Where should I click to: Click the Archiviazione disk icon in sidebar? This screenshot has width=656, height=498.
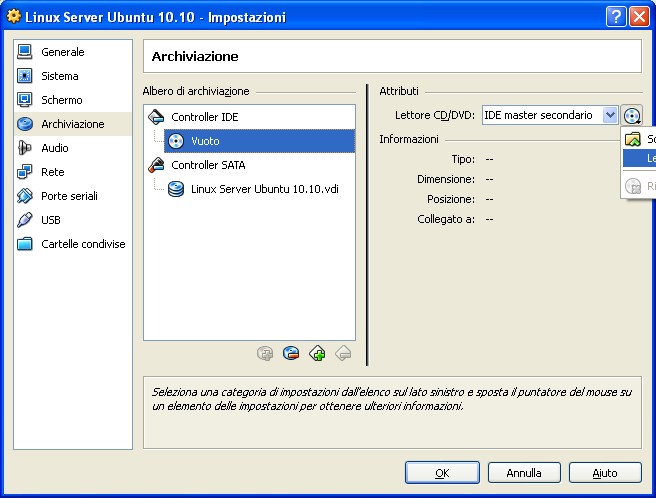pos(25,124)
